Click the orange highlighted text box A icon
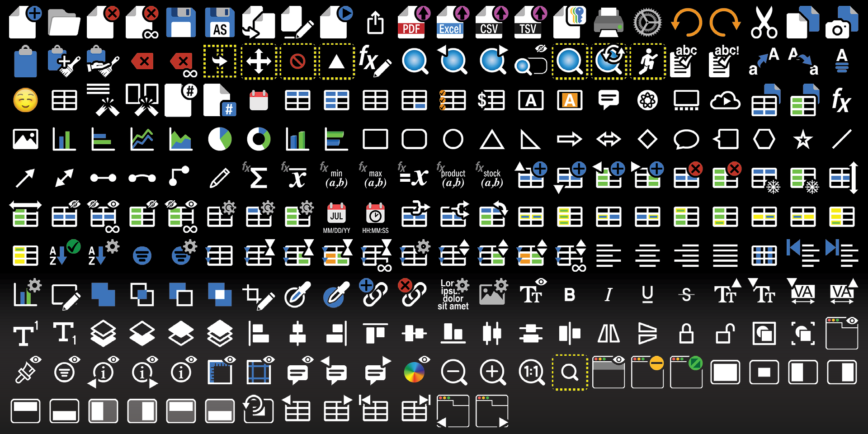The width and height of the screenshot is (868, 434). [x=570, y=100]
